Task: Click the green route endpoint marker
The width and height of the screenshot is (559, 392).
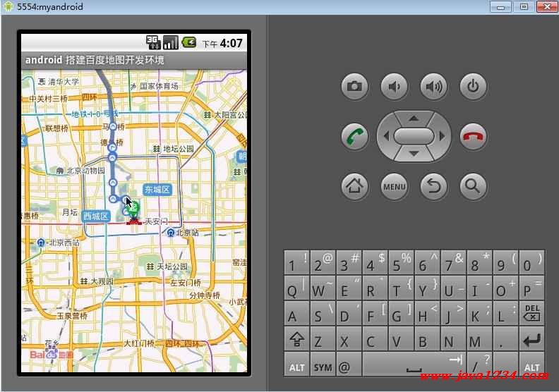Action: click(x=133, y=208)
